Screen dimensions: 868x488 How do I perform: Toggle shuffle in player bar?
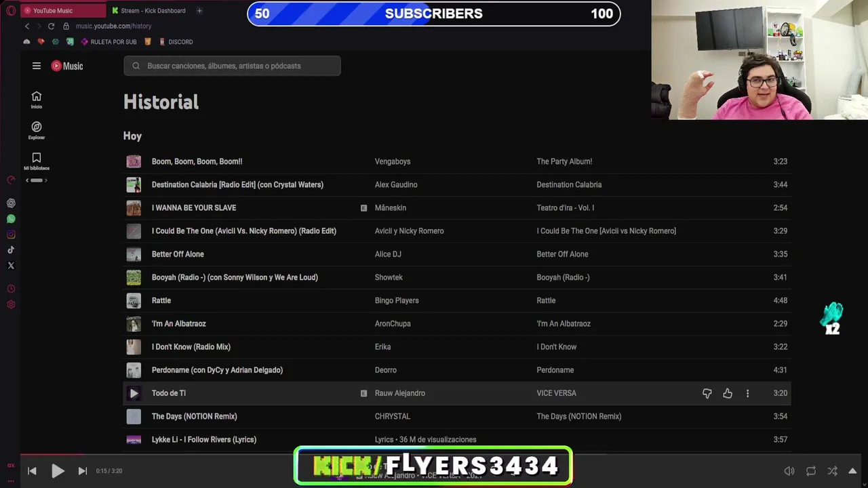tap(832, 471)
